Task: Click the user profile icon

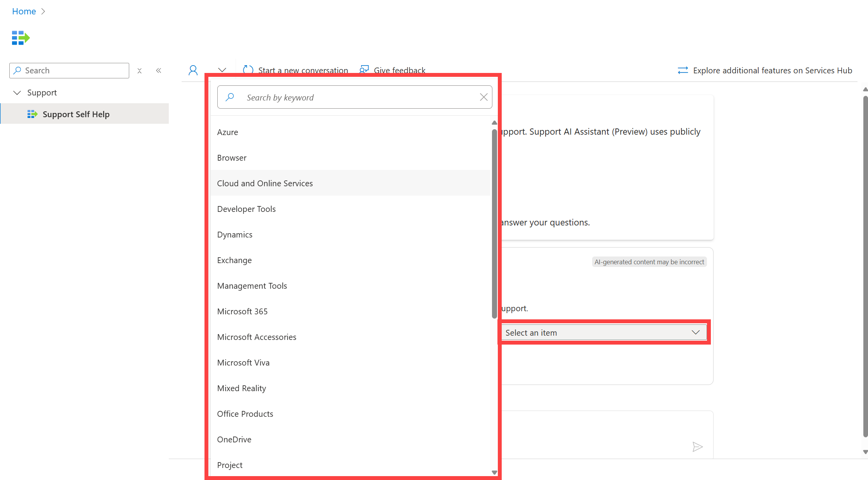Action: (191, 70)
